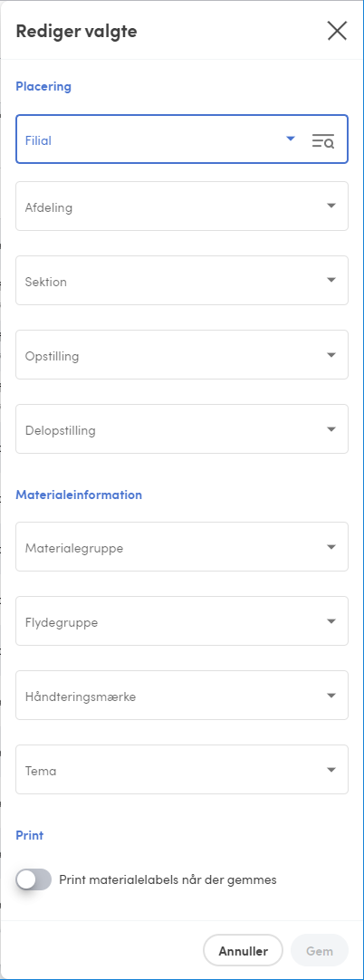Open the Filial list search icon
Viewport: 364px width, 980px height.
[x=323, y=140]
